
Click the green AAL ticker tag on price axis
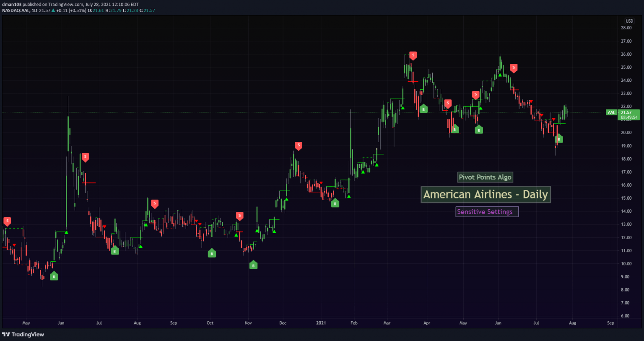[612, 112]
